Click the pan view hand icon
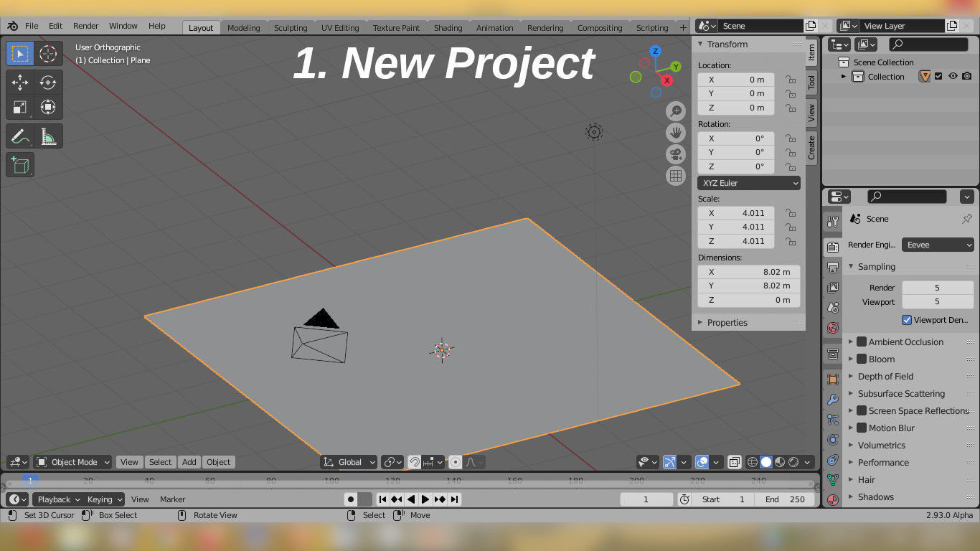 [675, 133]
